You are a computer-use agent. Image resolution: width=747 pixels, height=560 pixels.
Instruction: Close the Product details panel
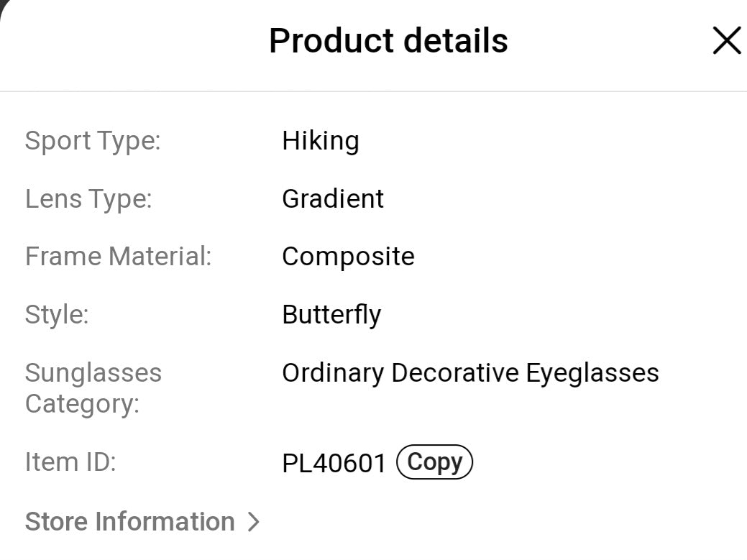(726, 41)
